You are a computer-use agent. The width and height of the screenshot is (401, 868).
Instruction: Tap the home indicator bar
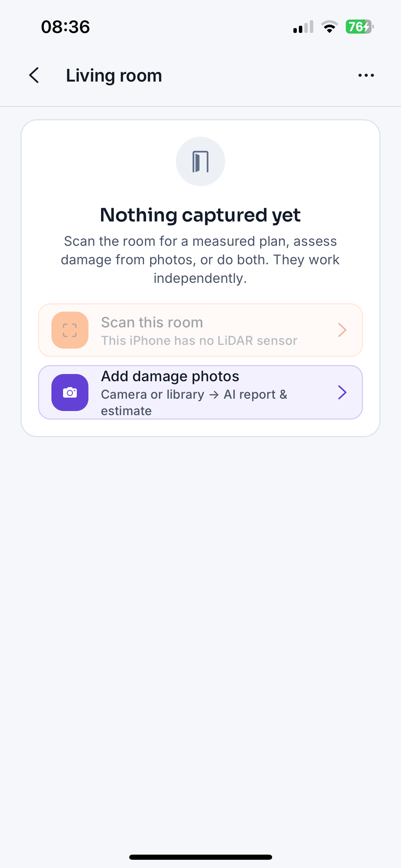200,857
